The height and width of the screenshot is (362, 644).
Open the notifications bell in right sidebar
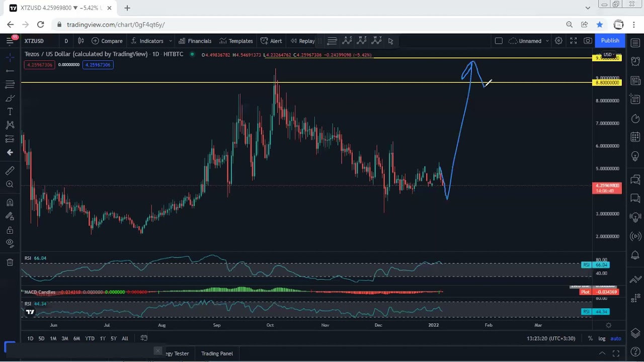click(635, 256)
